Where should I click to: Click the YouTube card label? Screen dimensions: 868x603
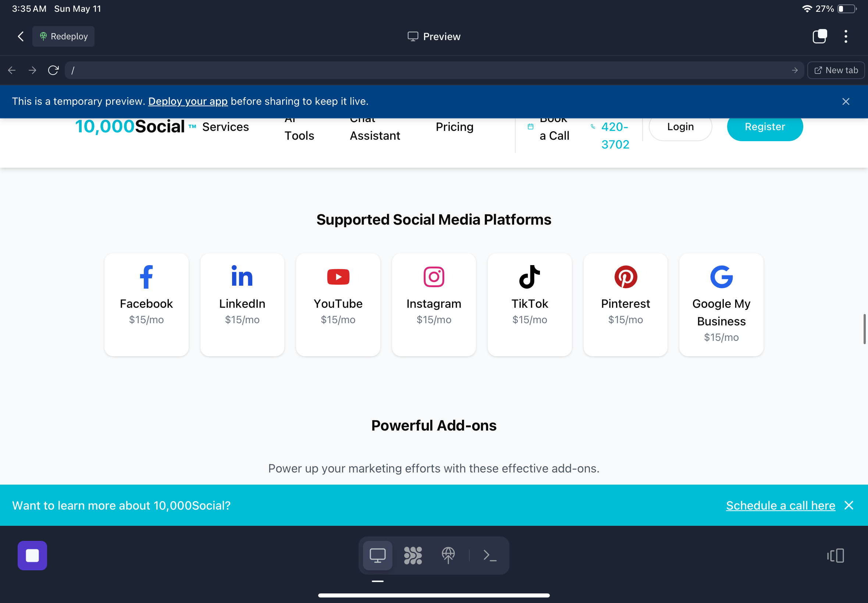click(x=338, y=304)
